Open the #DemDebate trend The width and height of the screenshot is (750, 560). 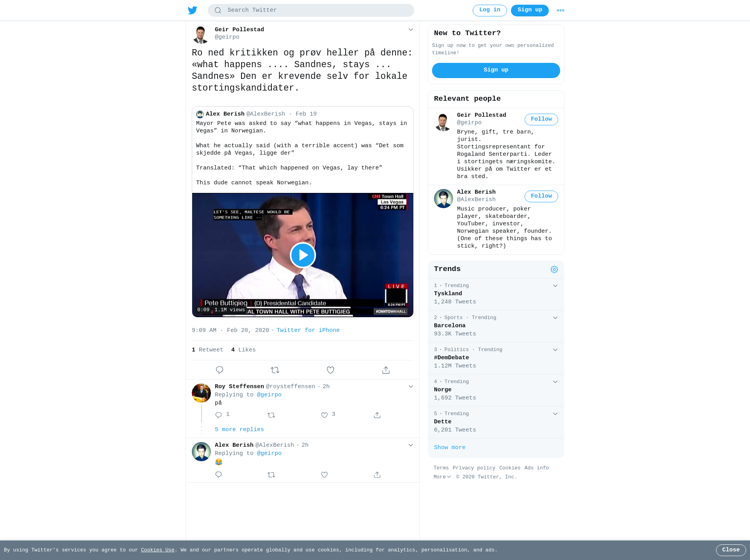496,358
